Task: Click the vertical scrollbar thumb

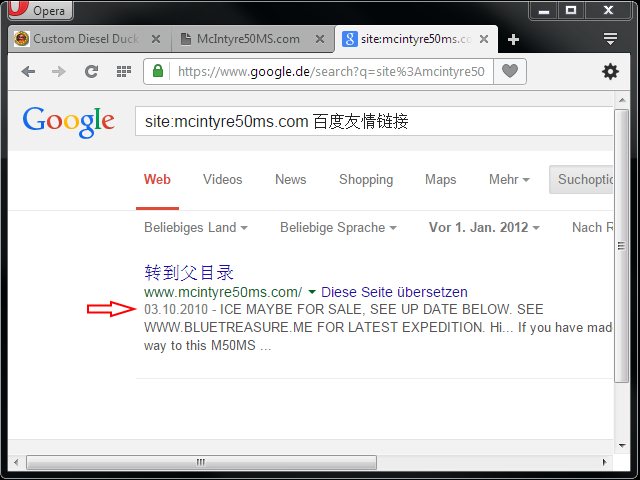Action: [x=621, y=246]
